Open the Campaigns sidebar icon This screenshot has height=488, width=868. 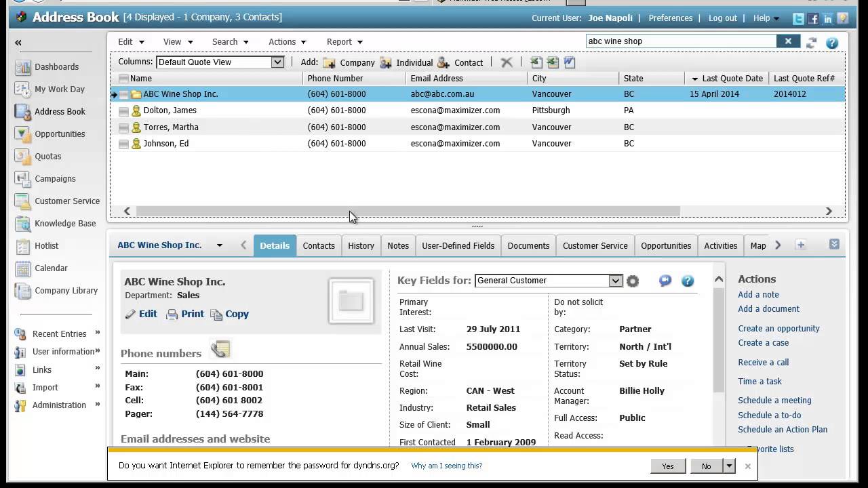coord(23,179)
